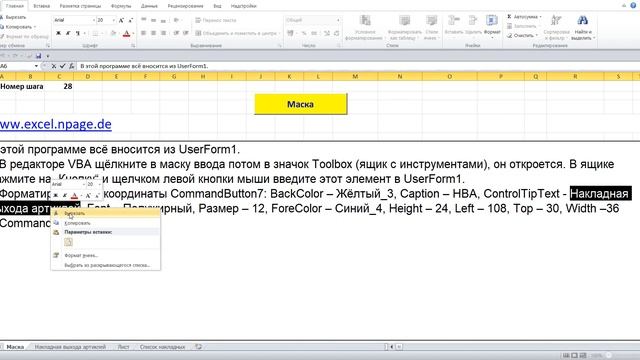Click Копировать (Copy) in the ribbon
The image size is (640, 360).
coord(16,27)
